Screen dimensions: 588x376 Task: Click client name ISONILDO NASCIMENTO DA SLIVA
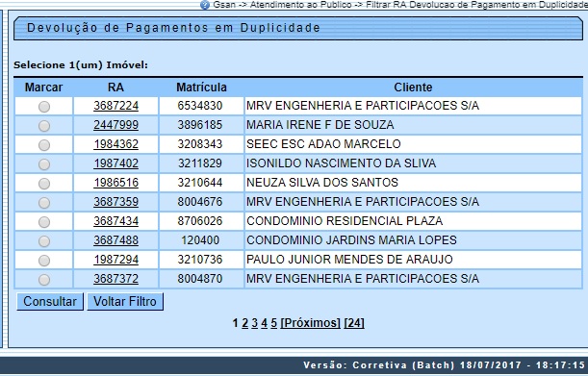pos(341,163)
